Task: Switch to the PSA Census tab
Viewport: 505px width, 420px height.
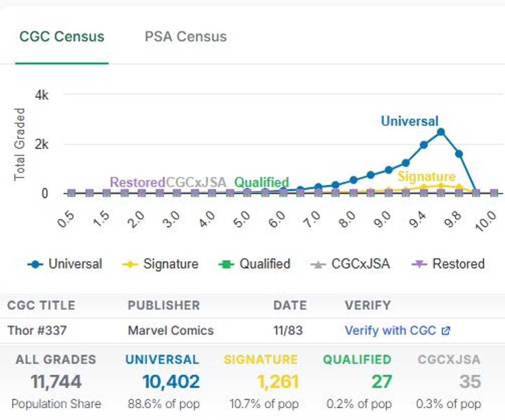Action: (x=185, y=37)
